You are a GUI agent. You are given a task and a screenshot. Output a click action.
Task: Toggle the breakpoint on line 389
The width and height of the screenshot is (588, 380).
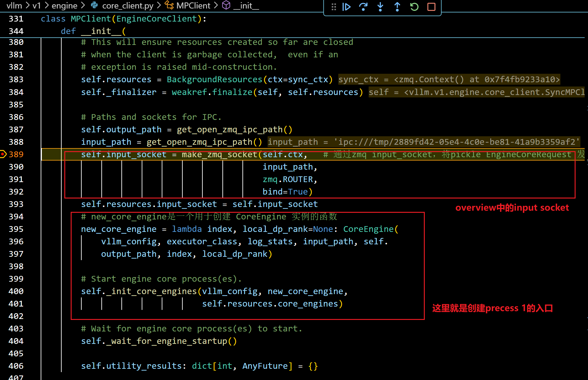pyautogui.click(x=3, y=154)
